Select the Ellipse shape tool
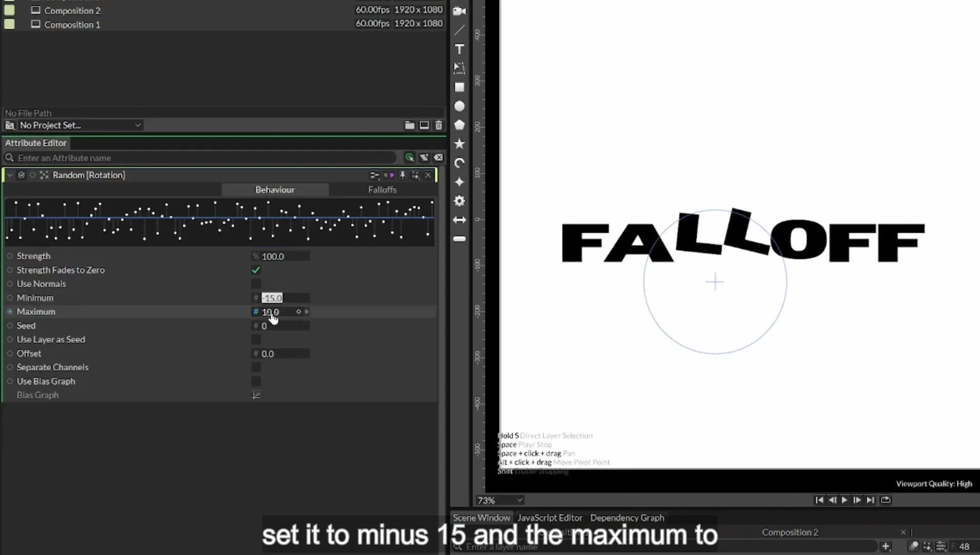This screenshot has height=555, width=980. [459, 106]
